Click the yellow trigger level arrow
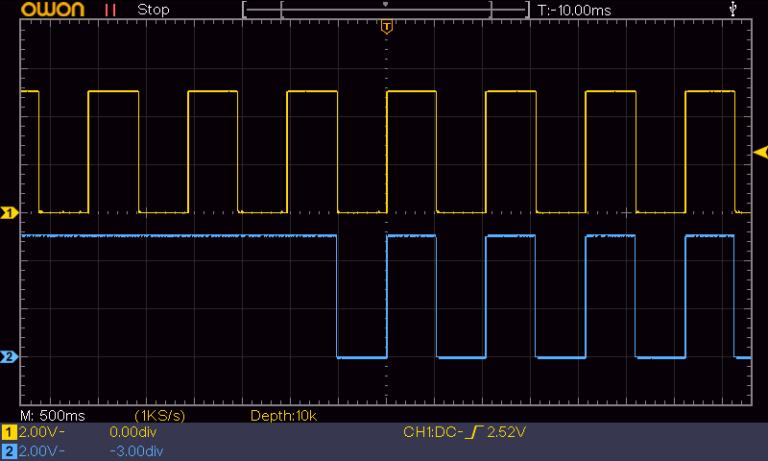Screen dimensions: 768x461 (760, 152)
